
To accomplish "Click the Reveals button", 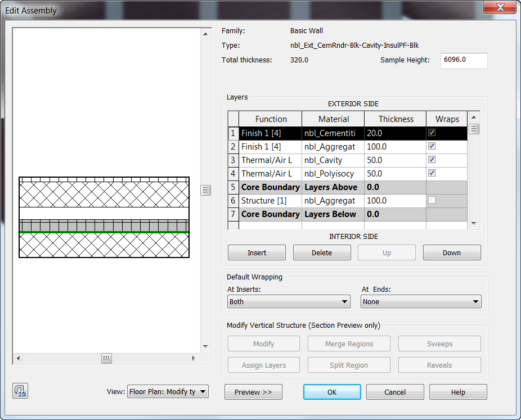I will [439, 365].
